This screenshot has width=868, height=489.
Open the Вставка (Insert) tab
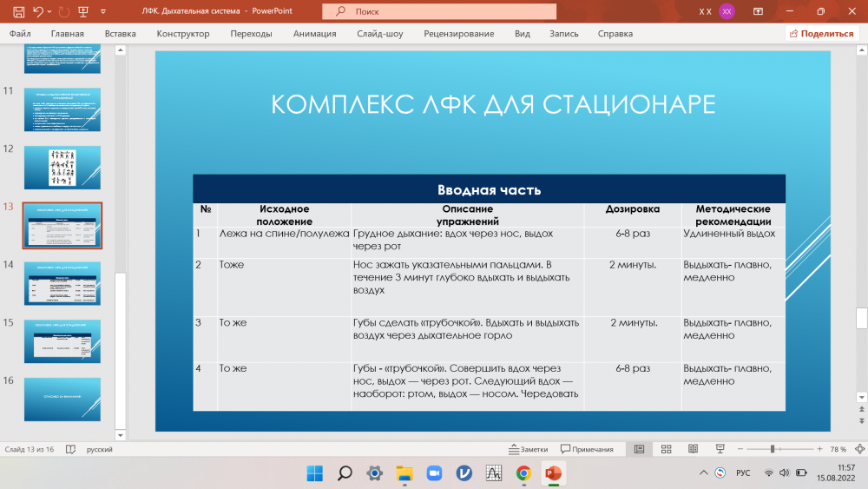coord(120,34)
